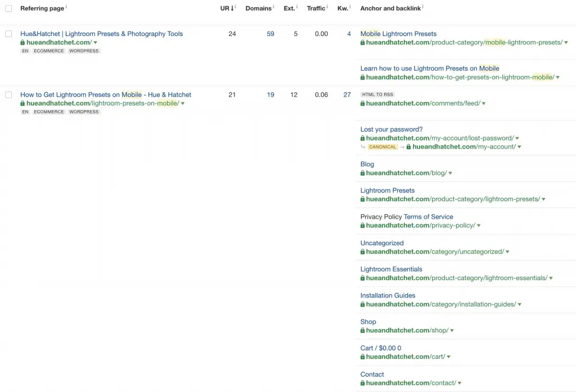Open lightroom-presets-on-mobile referring URL
Viewport: 576px width, 392px height.
(102, 103)
